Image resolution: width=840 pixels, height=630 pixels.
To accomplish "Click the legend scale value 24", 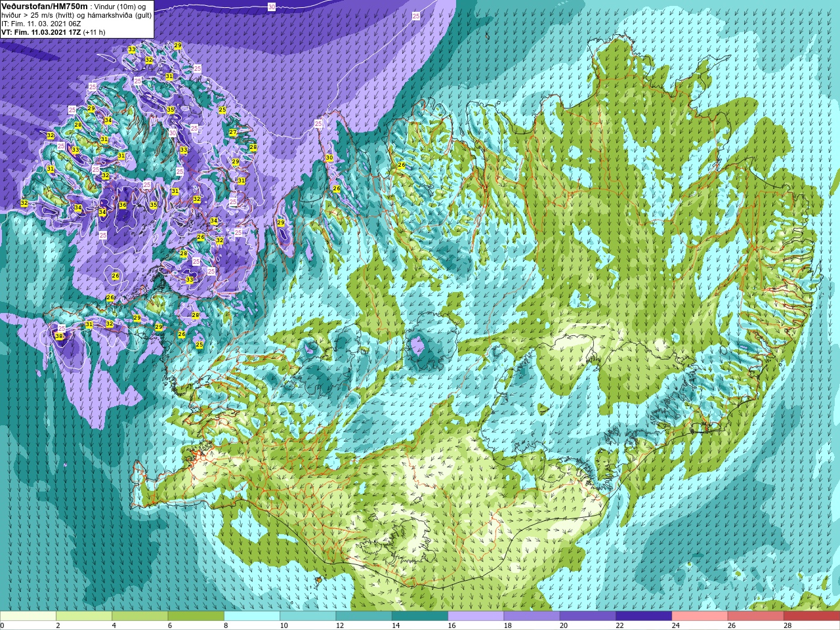I will 675,625.
